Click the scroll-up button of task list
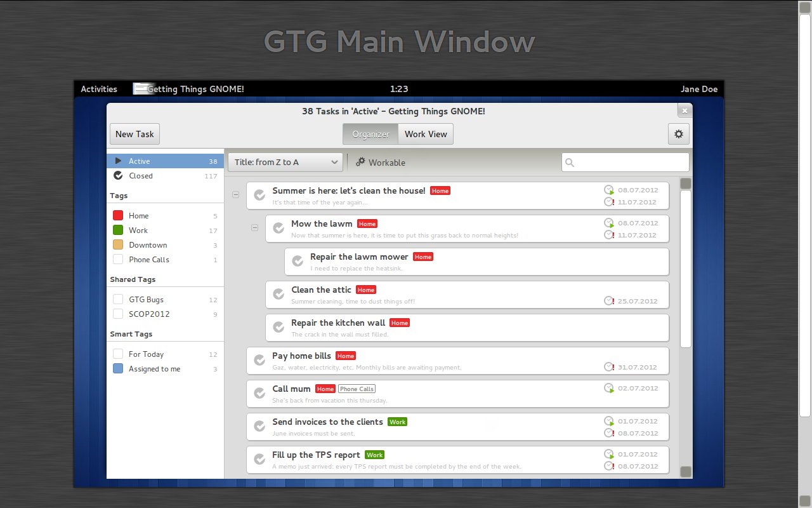 tap(686, 184)
